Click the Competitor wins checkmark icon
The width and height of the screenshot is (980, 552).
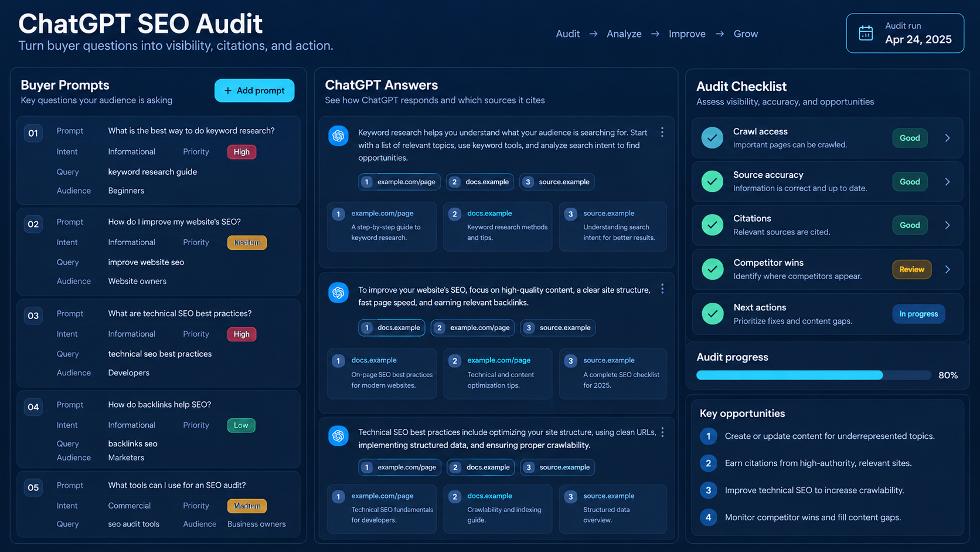pos(712,269)
